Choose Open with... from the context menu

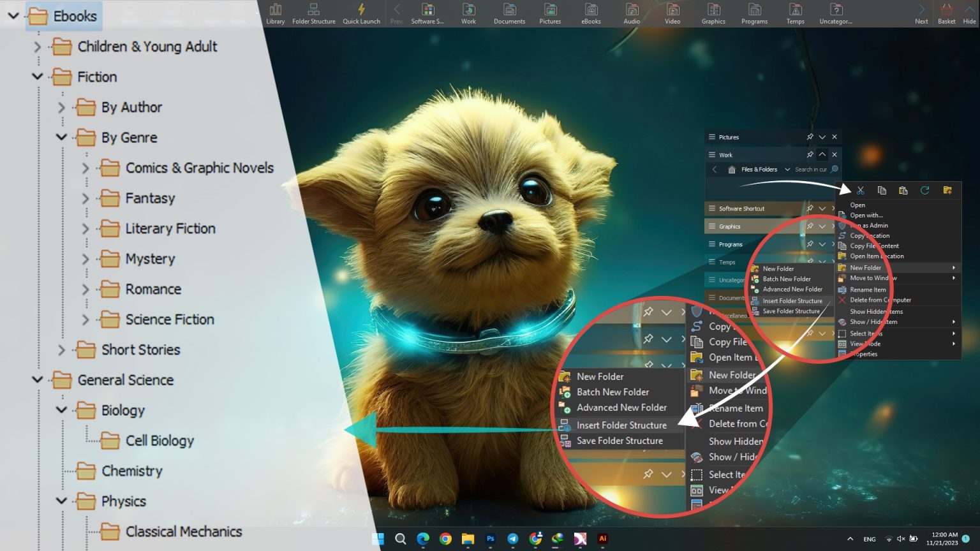(x=866, y=216)
